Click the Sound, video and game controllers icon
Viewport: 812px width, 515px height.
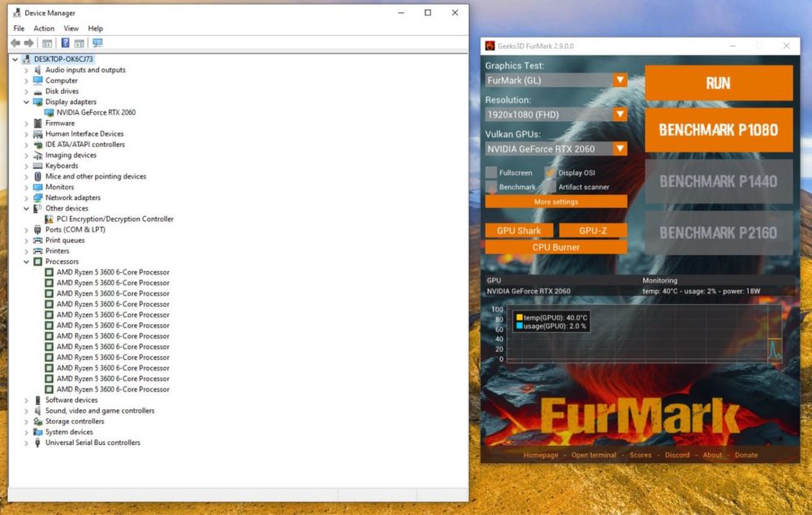point(37,411)
